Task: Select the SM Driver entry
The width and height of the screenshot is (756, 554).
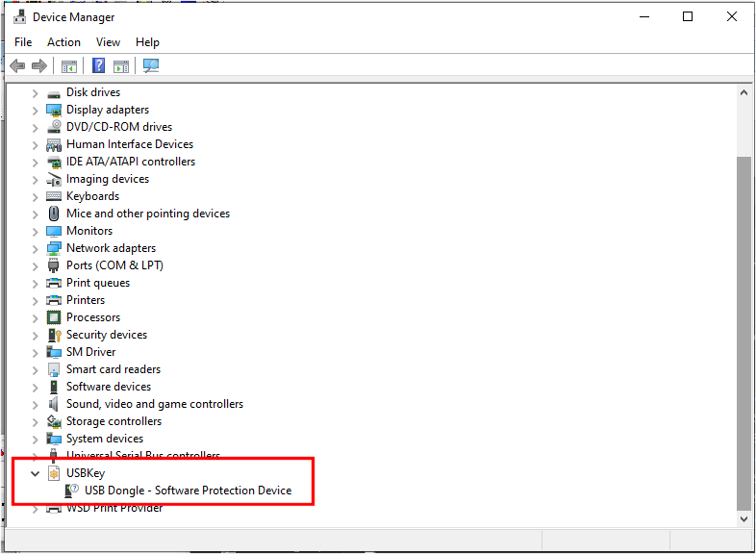Action: click(x=90, y=352)
